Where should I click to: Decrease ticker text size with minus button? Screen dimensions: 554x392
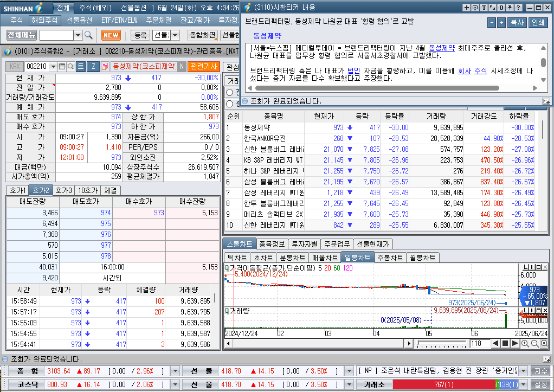[x=492, y=23]
